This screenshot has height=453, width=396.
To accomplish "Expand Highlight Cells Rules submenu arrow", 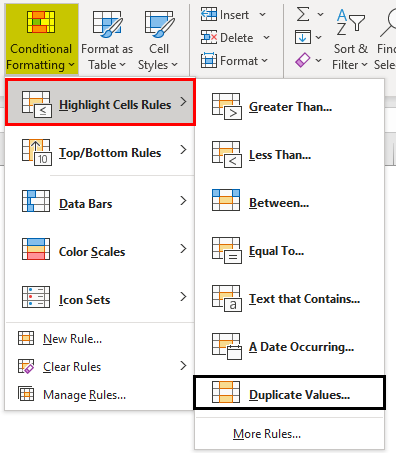I will pyautogui.click(x=183, y=102).
